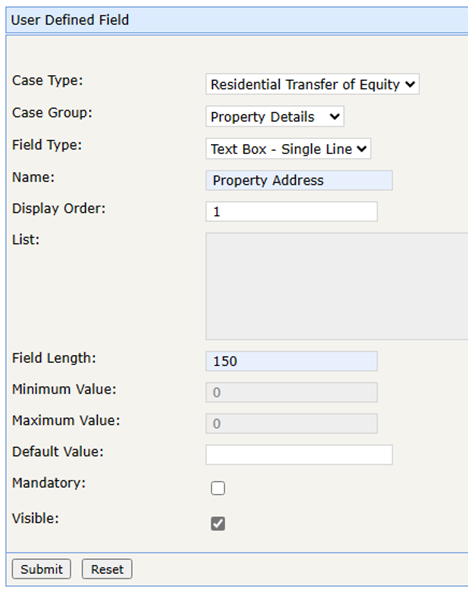Click the Case Type dropdown arrow
The image size is (468, 592).
[x=410, y=84]
